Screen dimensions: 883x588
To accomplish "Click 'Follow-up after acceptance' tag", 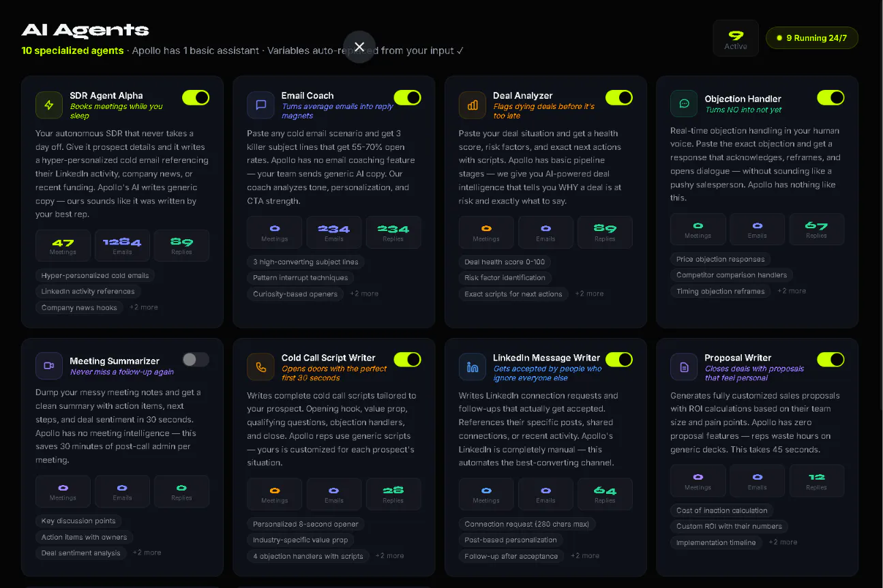I will point(511,556).
